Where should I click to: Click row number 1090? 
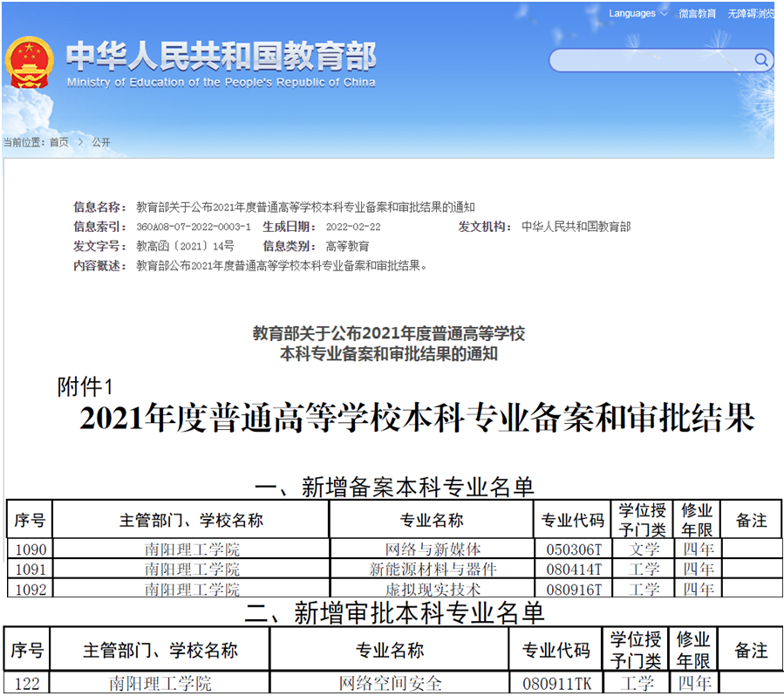pyautogui.click(x=31, y=549)
